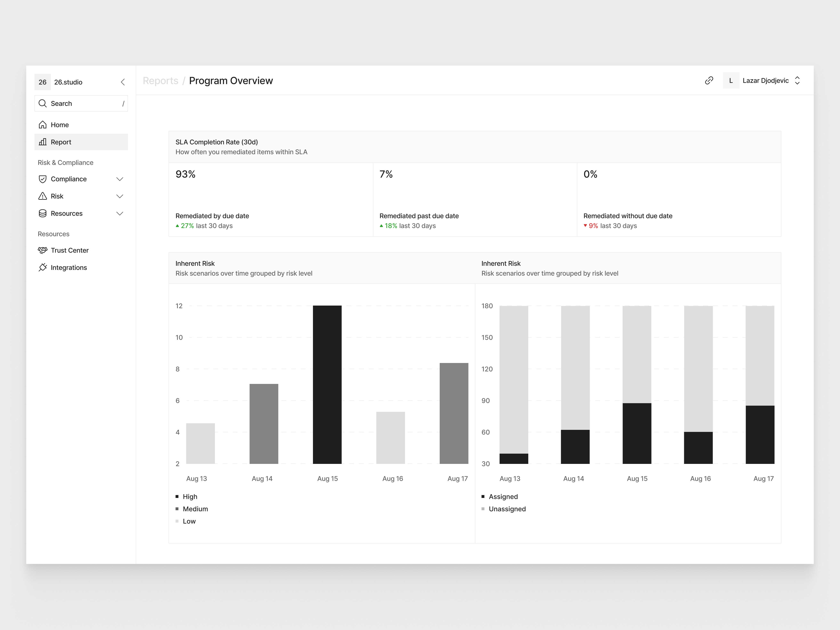840x630 pixels.
Task: Click the Resources database icon
Action: pos(42,213)
